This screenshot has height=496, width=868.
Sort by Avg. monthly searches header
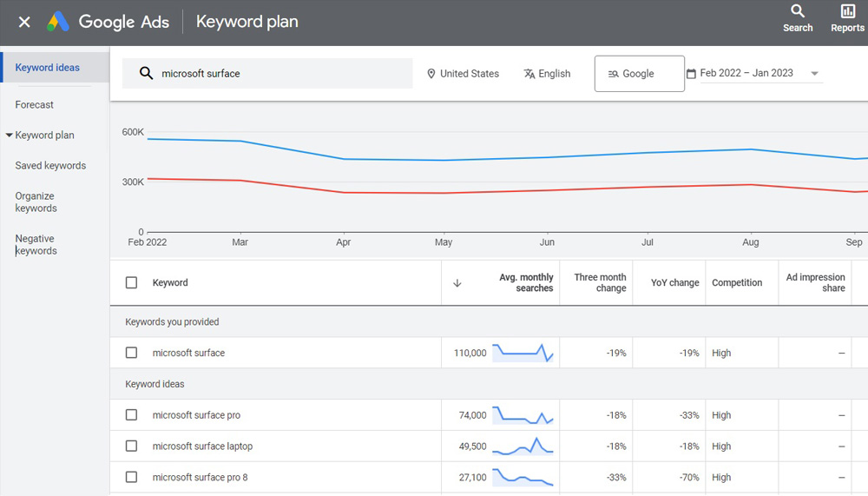click(x=526, y=282)
